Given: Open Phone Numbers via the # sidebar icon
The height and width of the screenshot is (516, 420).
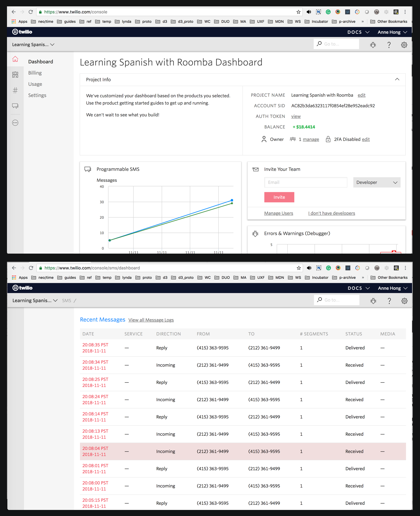Looking at the screenshot, I should [x=15, y=90].
